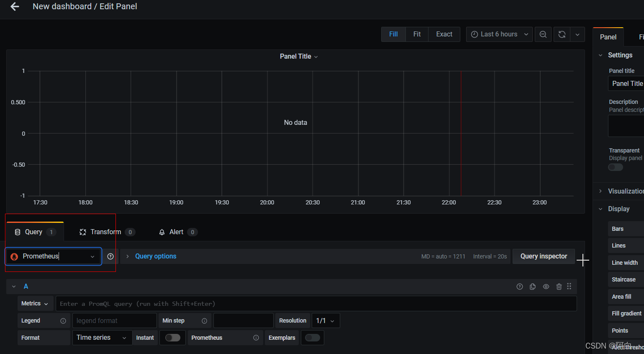Refresh the dashboard panel
The height and width of the screenshot is (354, 644).
click(562, 34)
